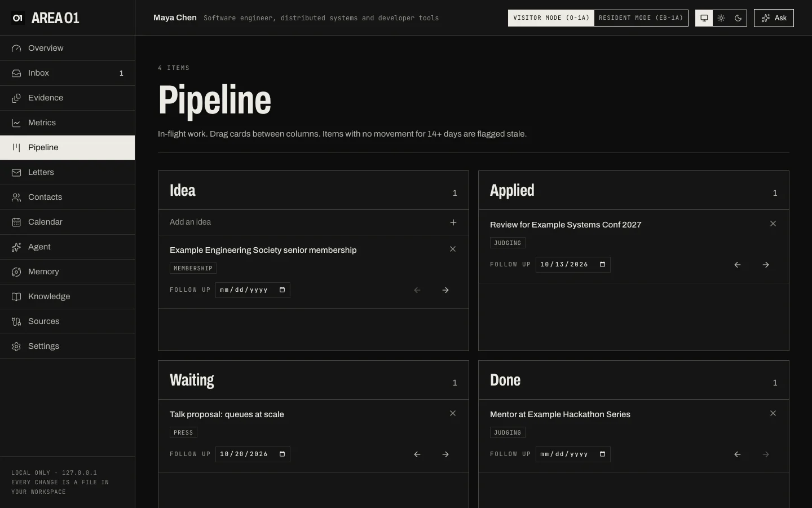Viewport: 812px width, 508px height.
Task: Open date picker on Mentor Hackathon card
Action: pos(603,454)
